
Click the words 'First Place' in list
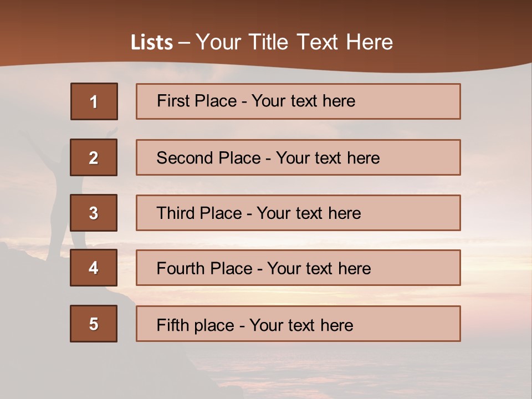pyautogui.click(x=196, y=101)
